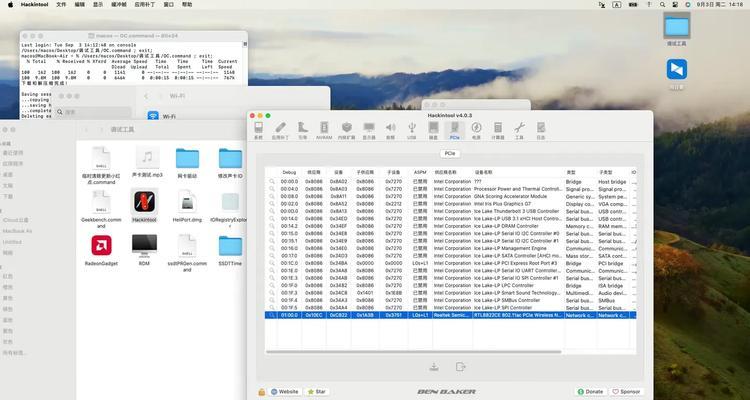Click the Star button
Image resolution: width=750 pixels, height=400 pixels.
pos(317,392)
